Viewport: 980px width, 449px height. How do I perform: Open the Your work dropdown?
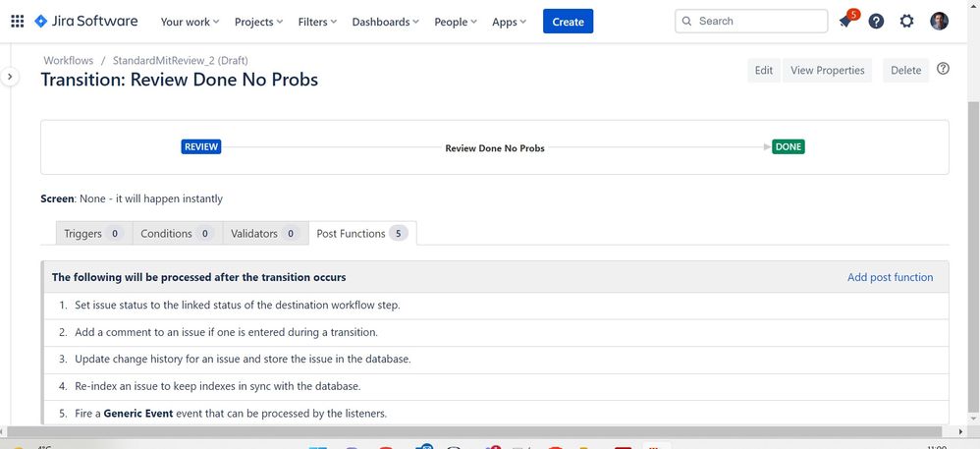[190, 22]
